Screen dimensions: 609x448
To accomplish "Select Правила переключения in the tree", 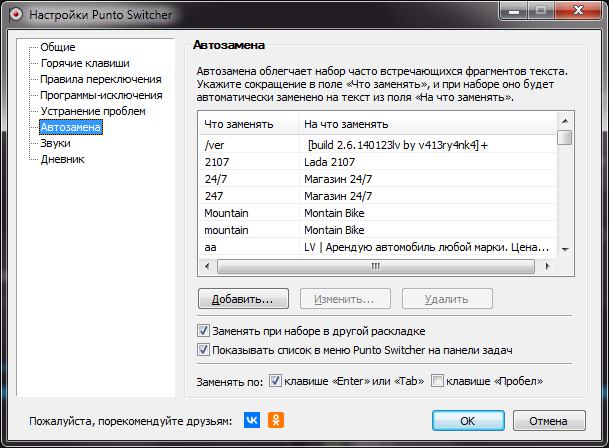I will (101, 79).
